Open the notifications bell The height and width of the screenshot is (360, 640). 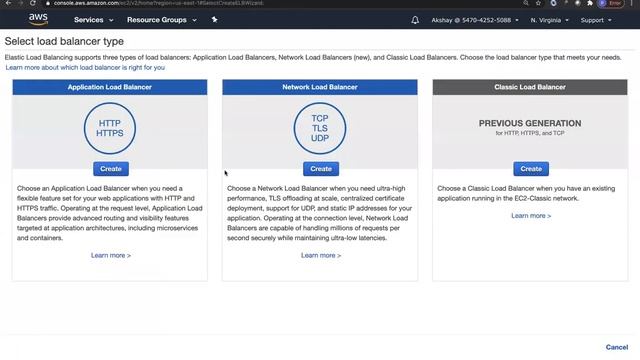415,20
